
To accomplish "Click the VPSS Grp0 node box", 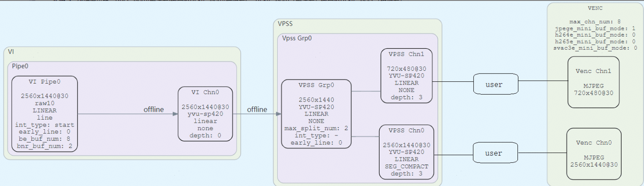I will (x=316, y=113).
